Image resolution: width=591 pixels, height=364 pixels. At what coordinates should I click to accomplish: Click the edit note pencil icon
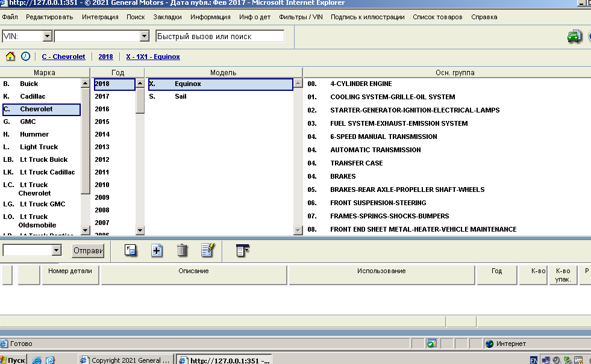tap(207, 250)
